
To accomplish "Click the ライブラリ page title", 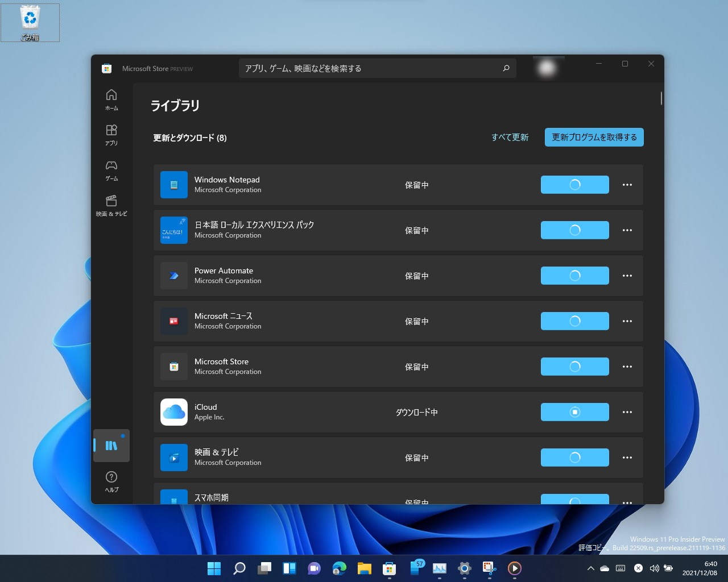I will pos(175,106).
